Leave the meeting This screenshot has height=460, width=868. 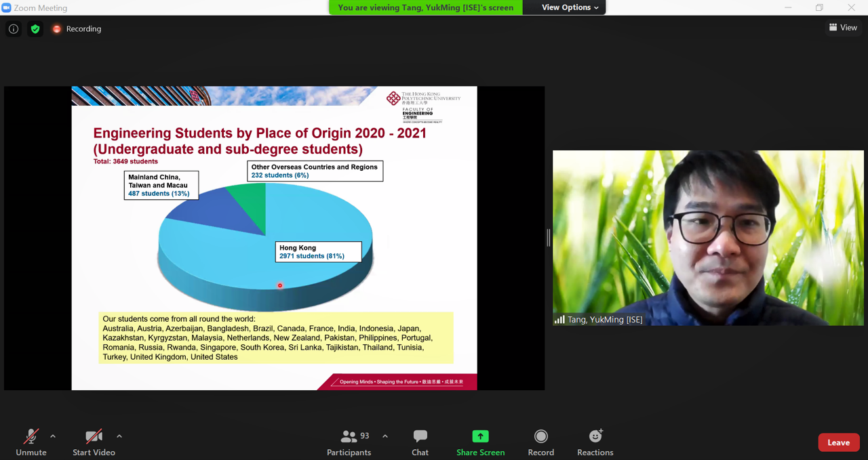pyautogui.click(x=838, y=442)
